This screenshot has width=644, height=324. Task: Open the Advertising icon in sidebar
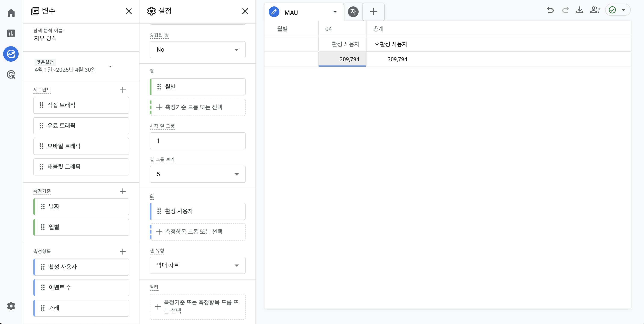[x=11, y=74]
